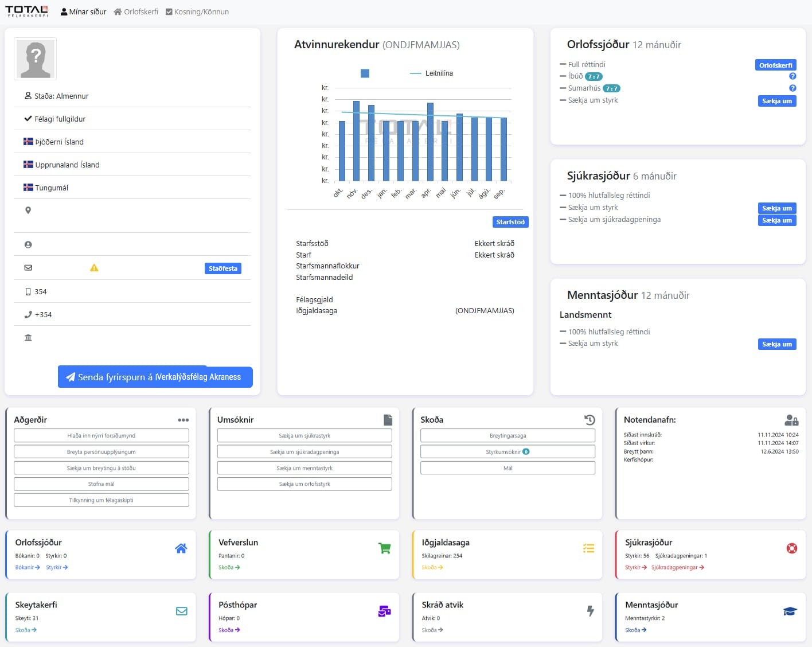The image size is (812, 647).
Task: Open Kosning/Könnun in top navigation
Action: [x=197, y=11]
